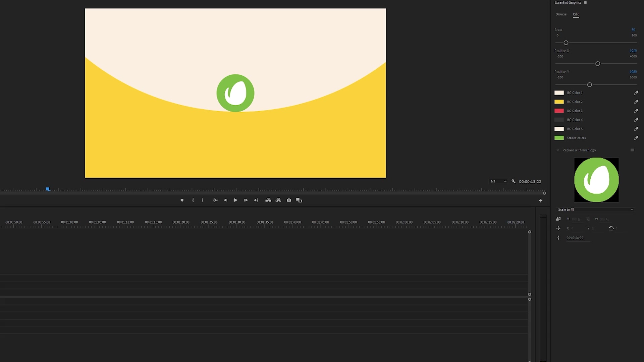Image resolution: width=644 pixels, height=362 pixels.
Task: Open playback resolution 1/2 dropdown
Action: [498, 181]
